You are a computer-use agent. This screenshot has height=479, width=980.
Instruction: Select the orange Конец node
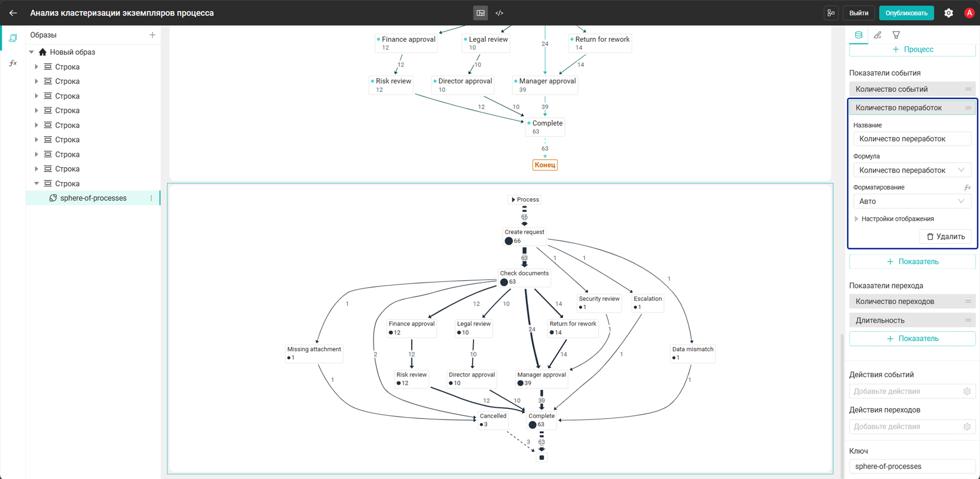click(x=545, y=165)
